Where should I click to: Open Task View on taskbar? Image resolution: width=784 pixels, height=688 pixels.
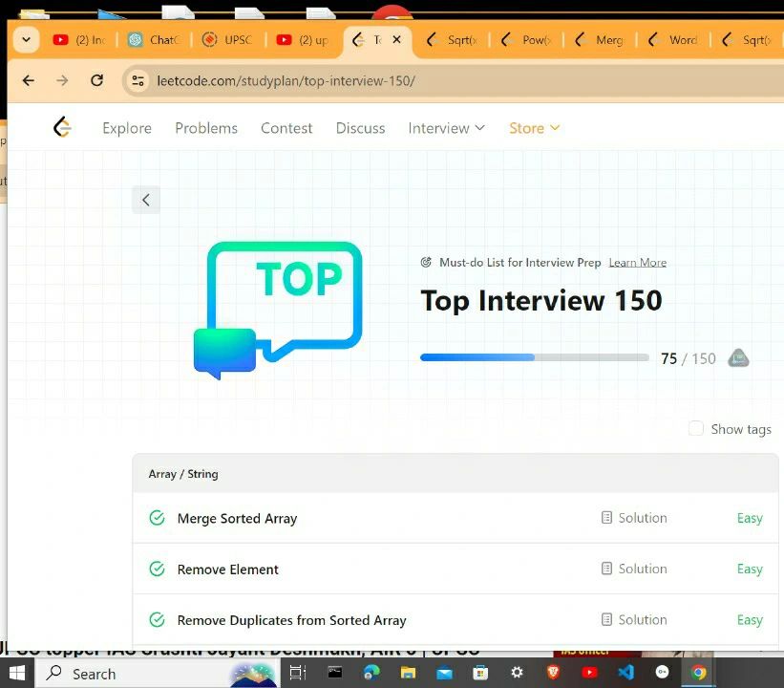(x=298, y=673)
